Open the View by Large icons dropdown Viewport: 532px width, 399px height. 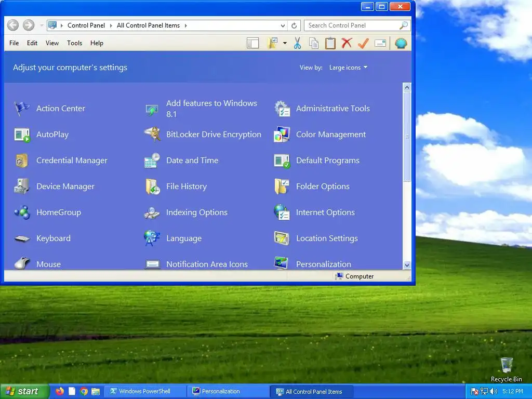pyautogui.click(x=348, y=68)
